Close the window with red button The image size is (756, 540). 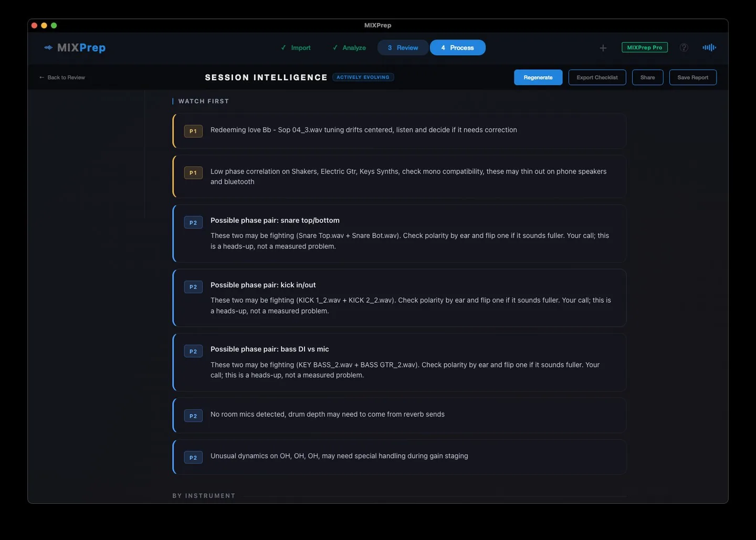[34, 25]
